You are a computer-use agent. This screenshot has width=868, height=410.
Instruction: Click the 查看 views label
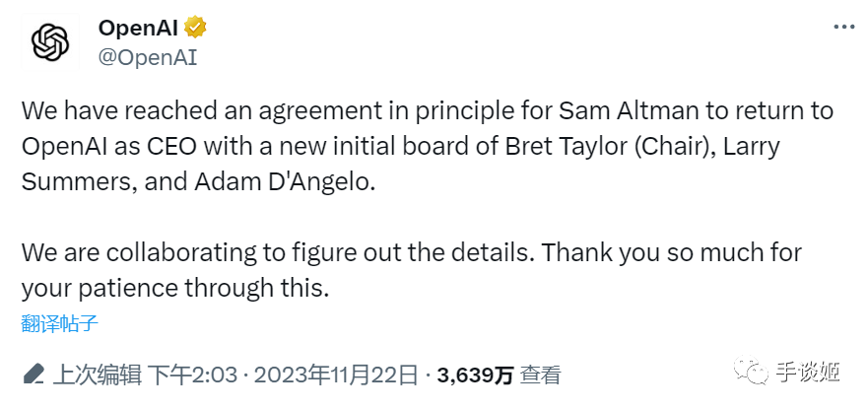541,376
